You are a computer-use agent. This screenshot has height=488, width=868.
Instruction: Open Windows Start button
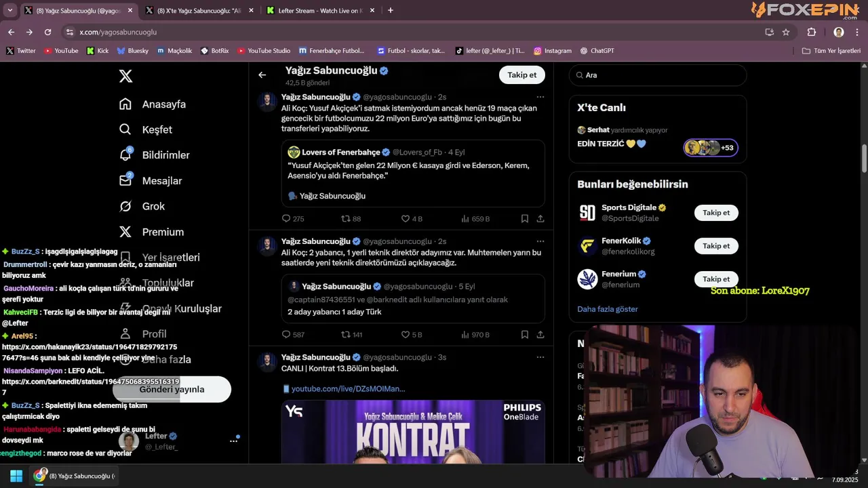coord(16,476)
